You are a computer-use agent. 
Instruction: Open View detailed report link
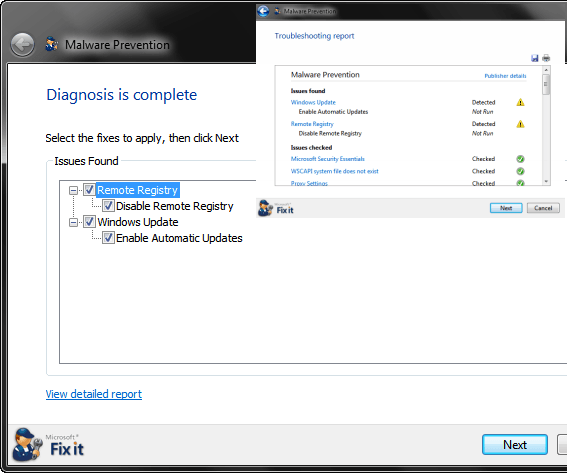point(94,394)
